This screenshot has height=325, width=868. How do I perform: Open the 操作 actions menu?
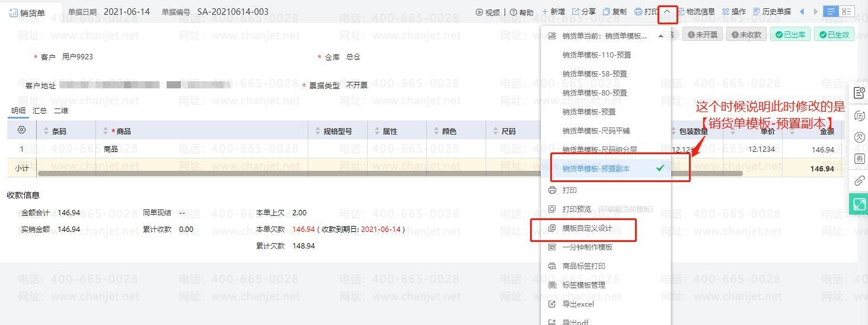click(734, 12)
